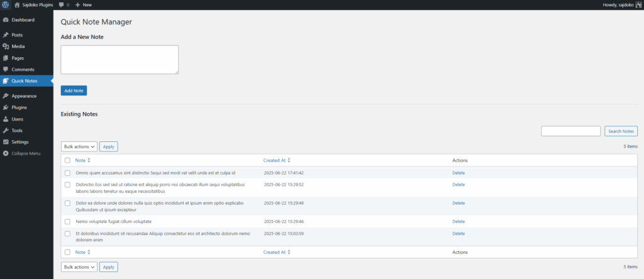Screen dimensions: 644x279
Task: Click the Posts pushpin icon
Action: 6,35
